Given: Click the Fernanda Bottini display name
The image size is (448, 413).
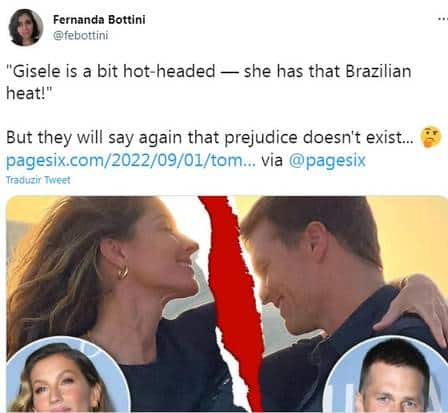Looking at the screenshot, I should pos(99,20).
